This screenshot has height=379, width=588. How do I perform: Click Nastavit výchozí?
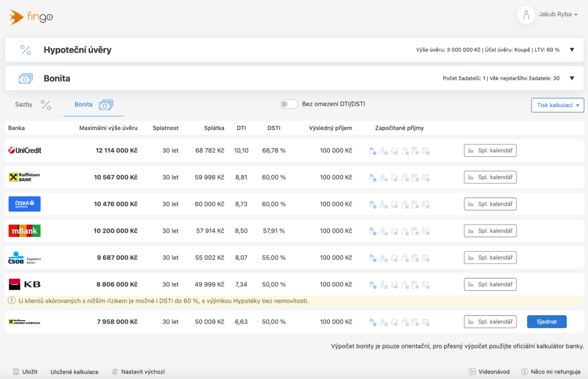139,372
